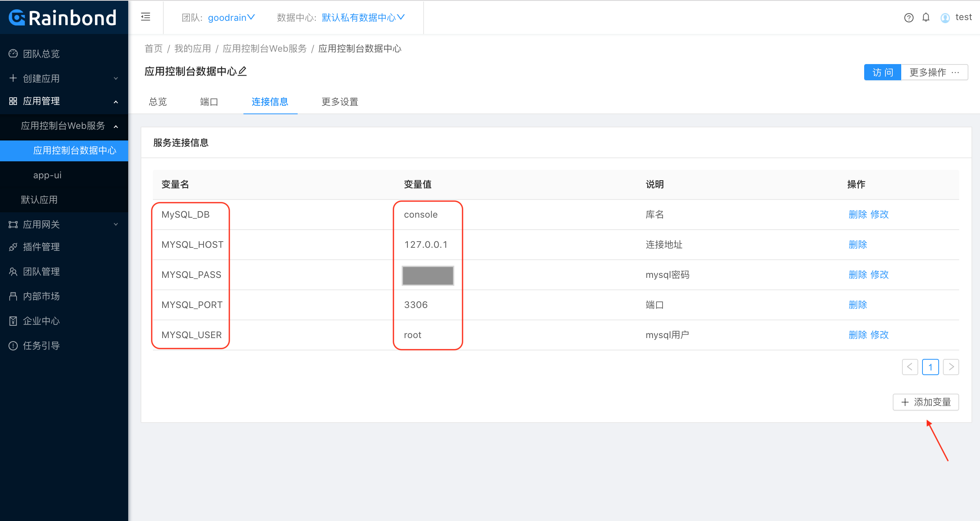Go to the next page arrow
The height and width of the screenshot is (521, 980).
click(x=951, y=367)
